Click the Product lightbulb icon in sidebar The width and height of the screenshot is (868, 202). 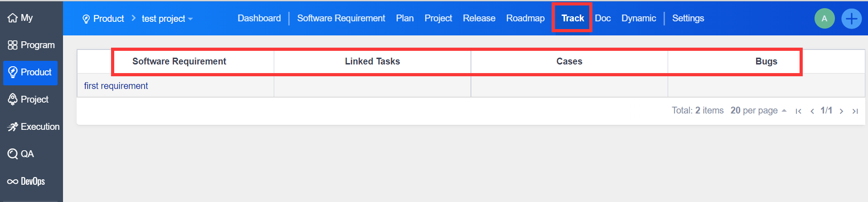pyautogui.click(x=13, y=72)
